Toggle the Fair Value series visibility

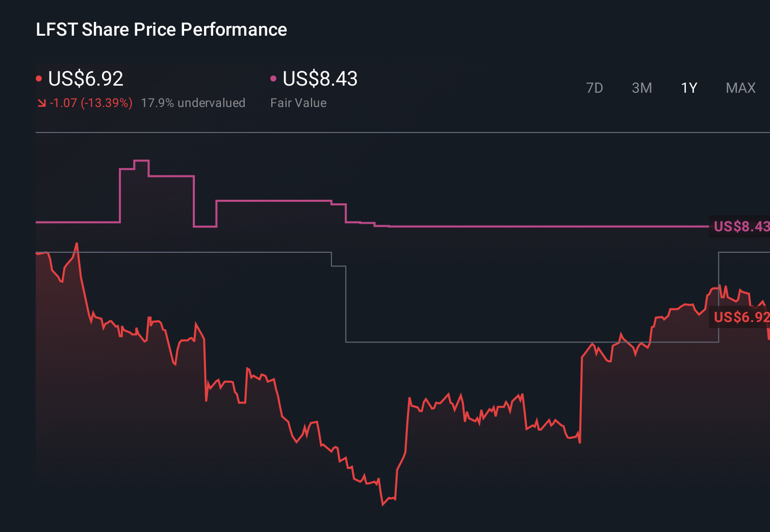[274, 78]
